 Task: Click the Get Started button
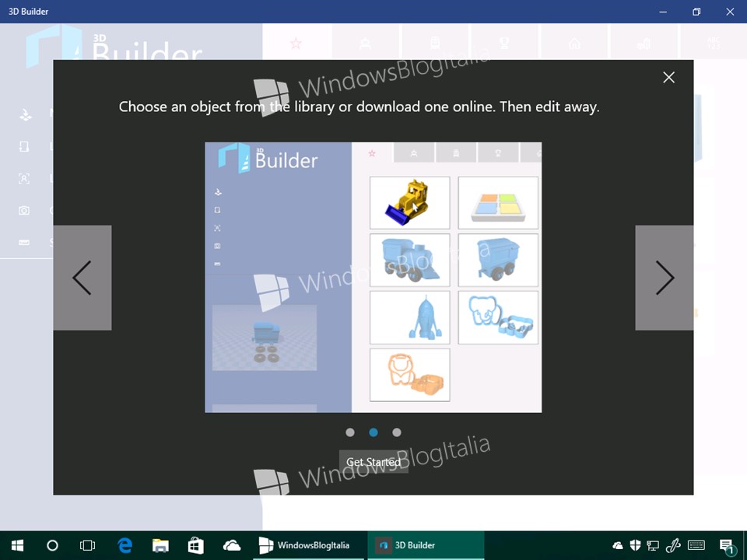pos(373,461)
